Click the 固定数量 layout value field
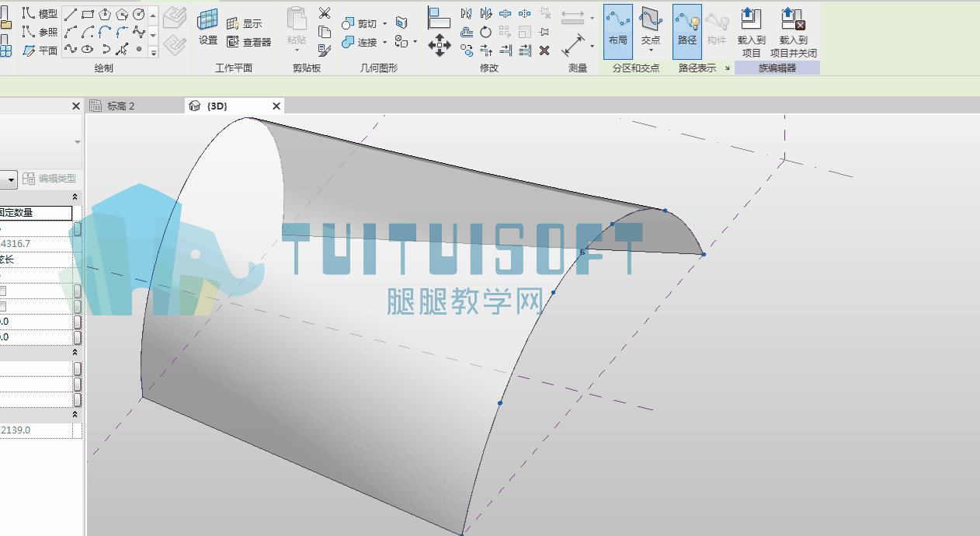Viewport: 980px width, 536px height. tap(36, 213)
